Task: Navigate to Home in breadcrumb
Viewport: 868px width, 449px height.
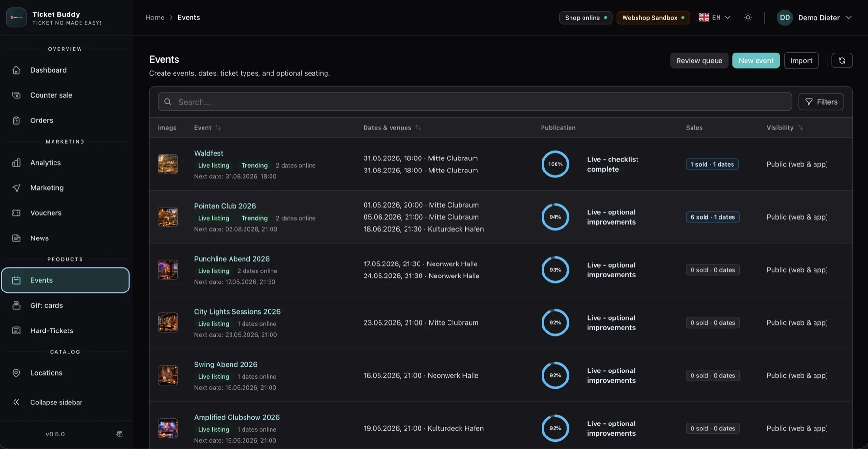Action: click(x=155, y=18)
